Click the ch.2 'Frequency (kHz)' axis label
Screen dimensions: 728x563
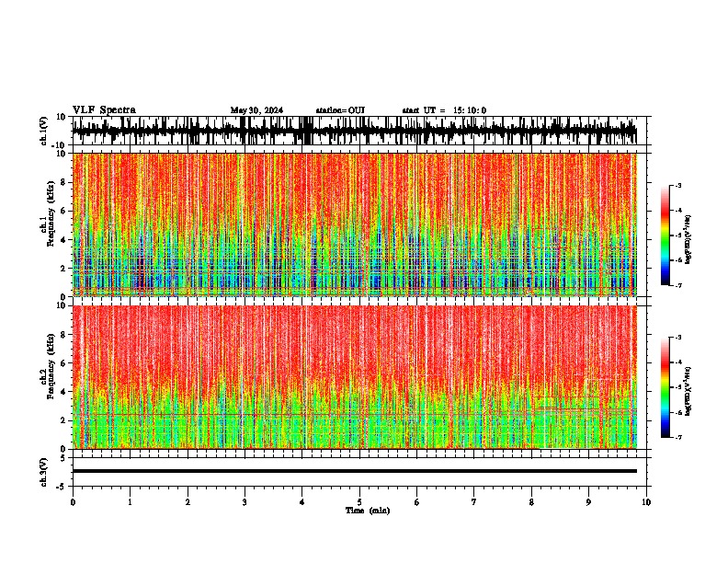pos(51,366)
